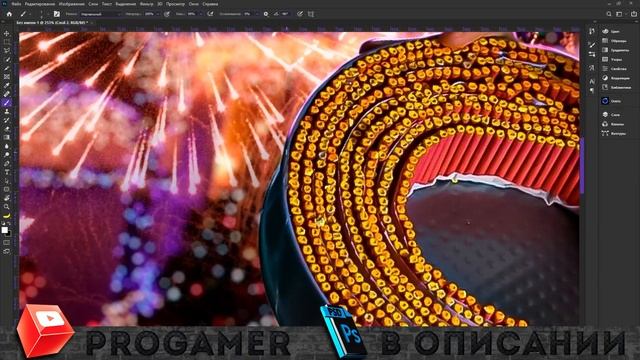Screen dimensions: 640x360
Task: Select the Crop tool
Action: tap(7, 68)
